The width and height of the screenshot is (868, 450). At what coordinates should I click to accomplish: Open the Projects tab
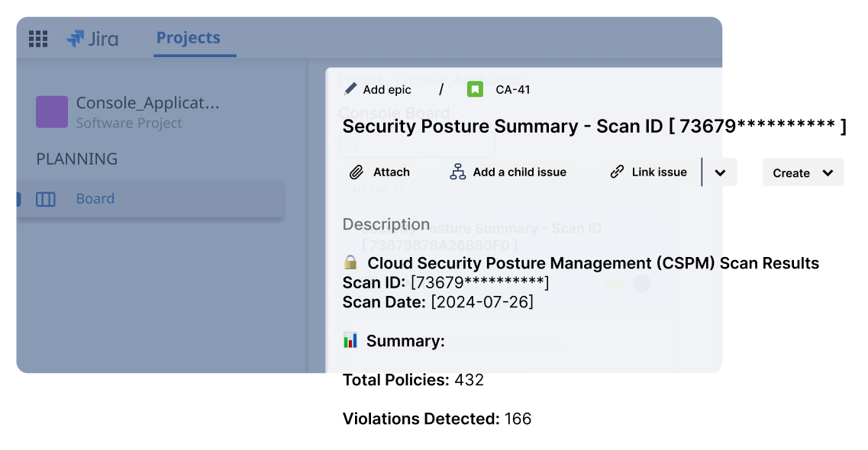(189, 37)
